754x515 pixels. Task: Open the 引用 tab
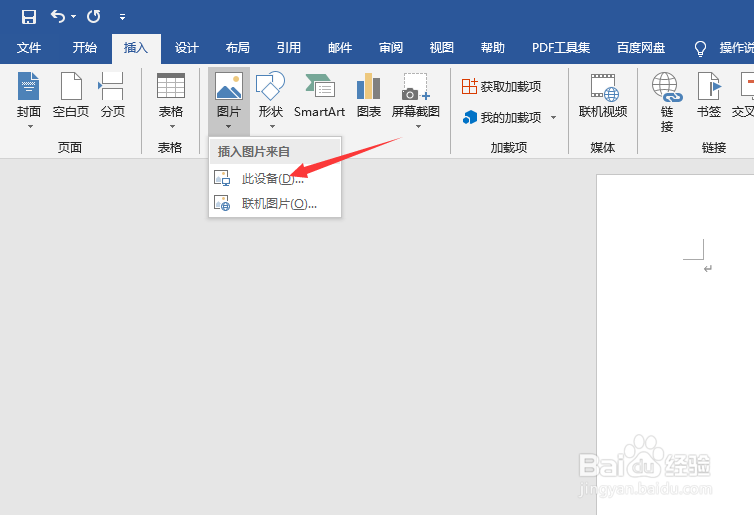click(x=289, y=48)
